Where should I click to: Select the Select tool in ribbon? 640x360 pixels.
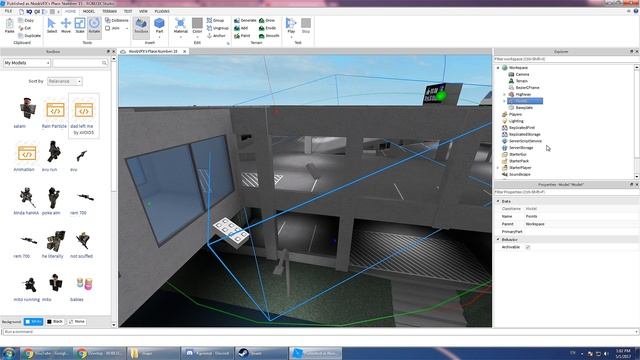52,26
